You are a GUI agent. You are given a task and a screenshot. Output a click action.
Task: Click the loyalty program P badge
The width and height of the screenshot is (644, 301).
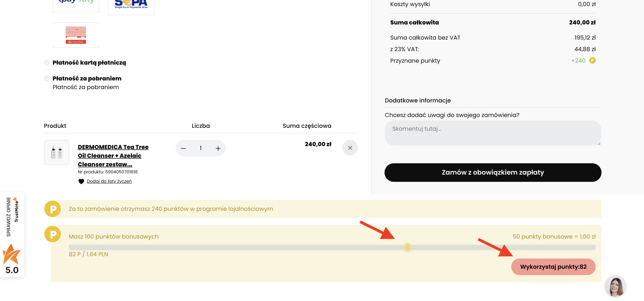tap(53, 209)
